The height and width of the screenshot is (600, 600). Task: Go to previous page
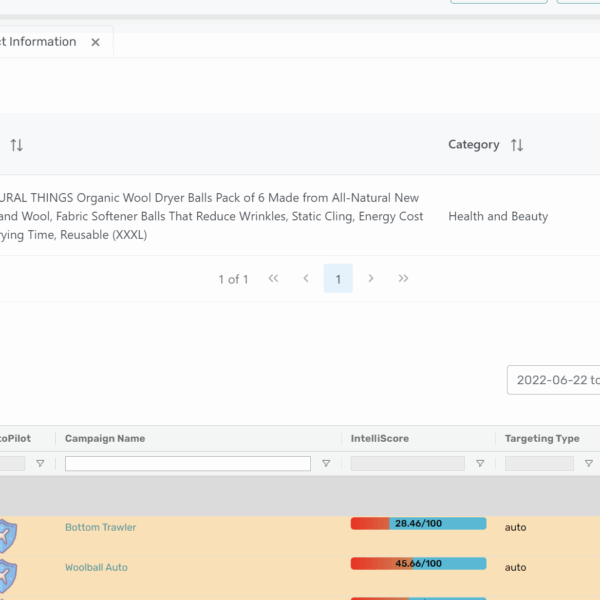306,278
